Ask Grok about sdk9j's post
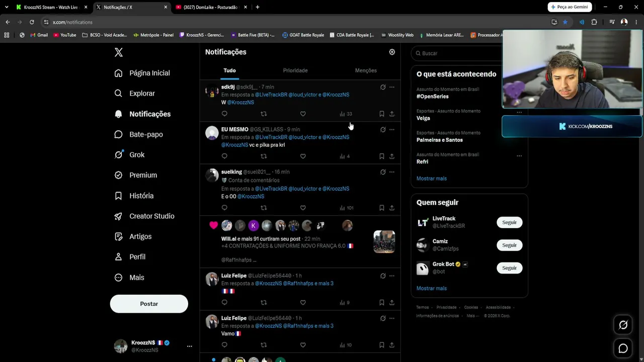 coord(383,87)
